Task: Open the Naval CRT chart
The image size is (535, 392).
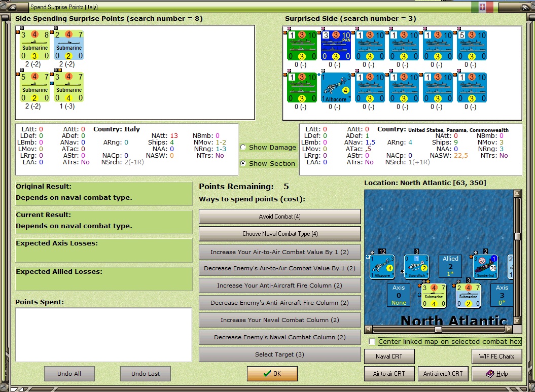Action: 389,357
